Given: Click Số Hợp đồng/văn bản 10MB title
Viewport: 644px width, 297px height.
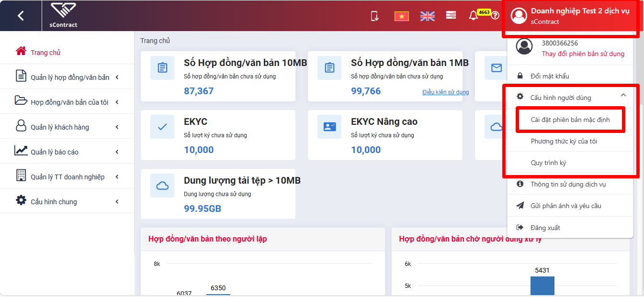Looking at the screenshot, I should (245, 63).
